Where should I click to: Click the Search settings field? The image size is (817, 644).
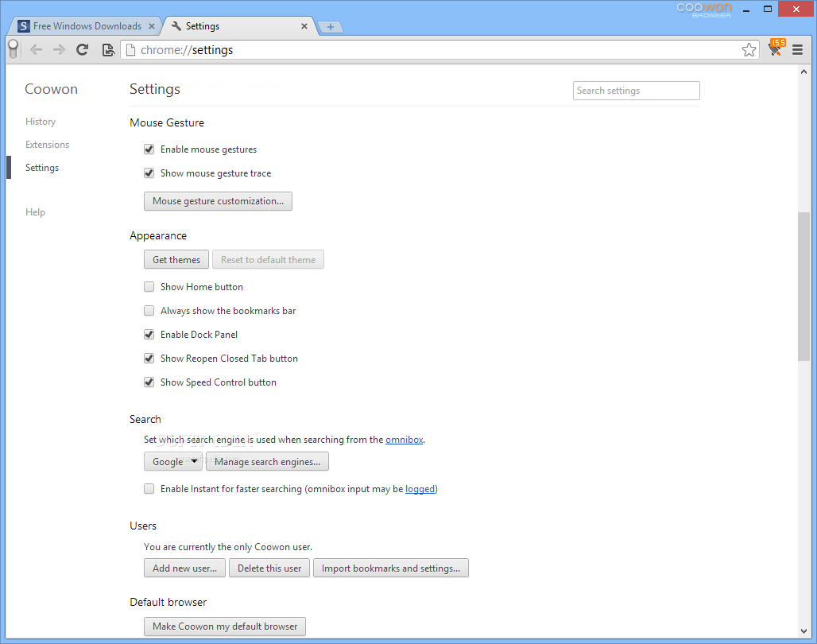(637, 91)
